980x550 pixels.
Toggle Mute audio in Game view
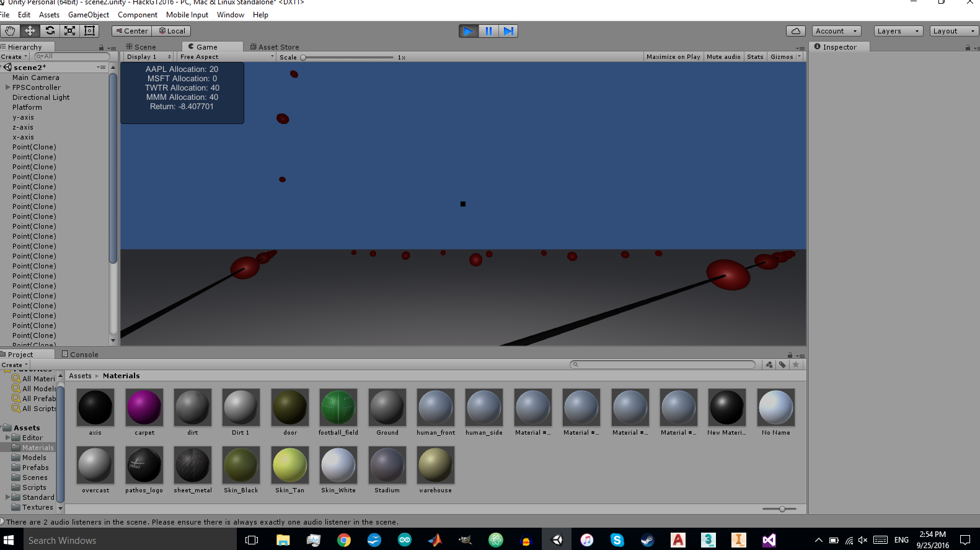tap(723, 56)
